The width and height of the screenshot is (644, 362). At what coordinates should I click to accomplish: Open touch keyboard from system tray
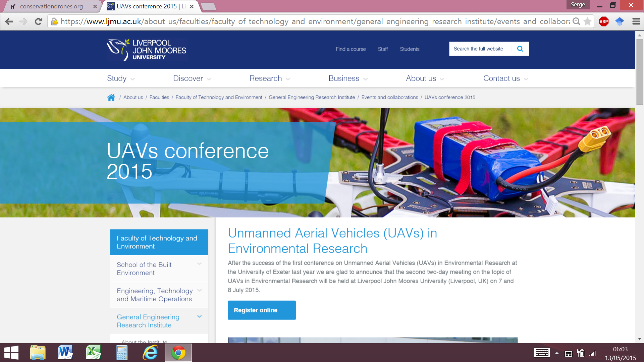coord(542,353)
